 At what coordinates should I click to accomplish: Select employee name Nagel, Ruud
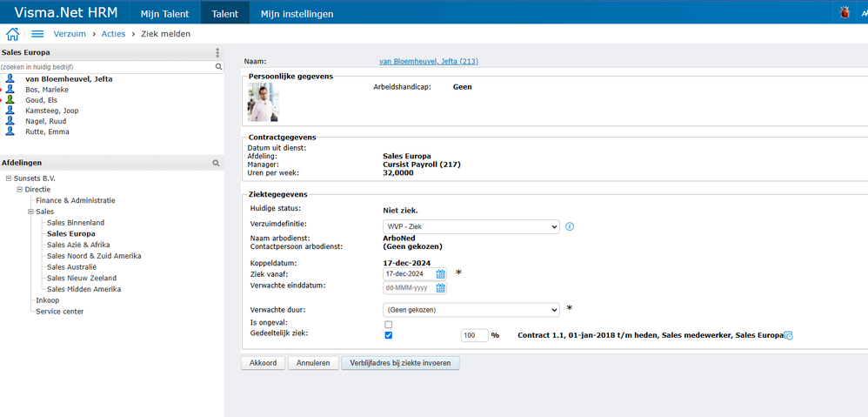pos(47,121)
